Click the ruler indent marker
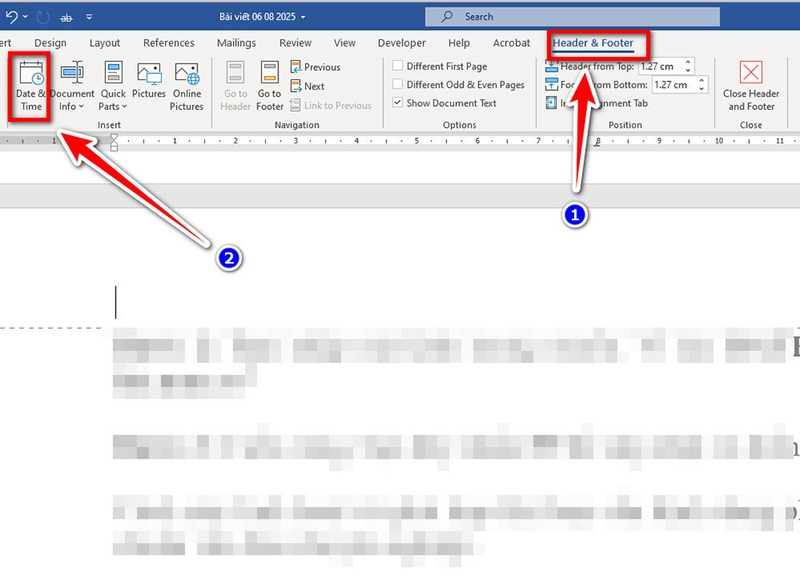 click(x=114, y=142)
